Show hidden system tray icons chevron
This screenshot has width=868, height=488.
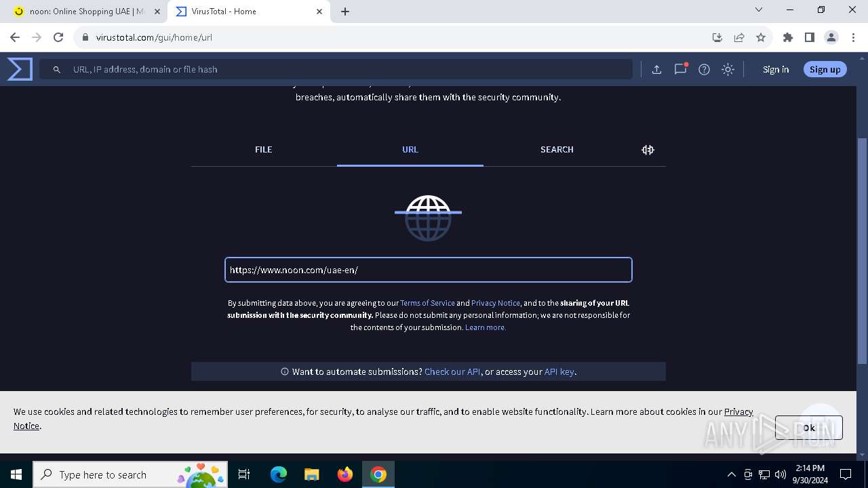coord(731,474)
